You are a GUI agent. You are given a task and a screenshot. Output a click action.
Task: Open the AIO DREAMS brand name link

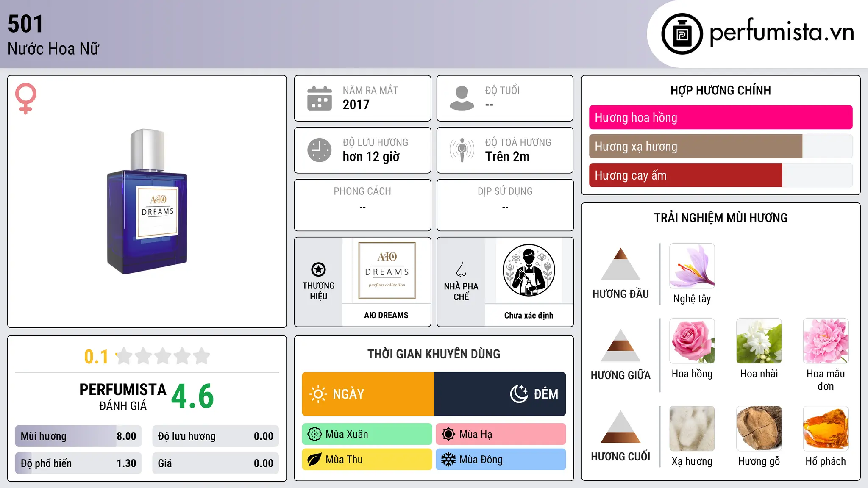pyautogui.click(x=386, y=315)
